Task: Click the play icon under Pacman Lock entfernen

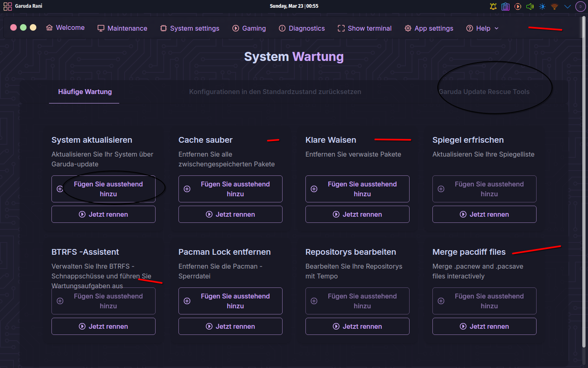Action: tap(209, 326)
